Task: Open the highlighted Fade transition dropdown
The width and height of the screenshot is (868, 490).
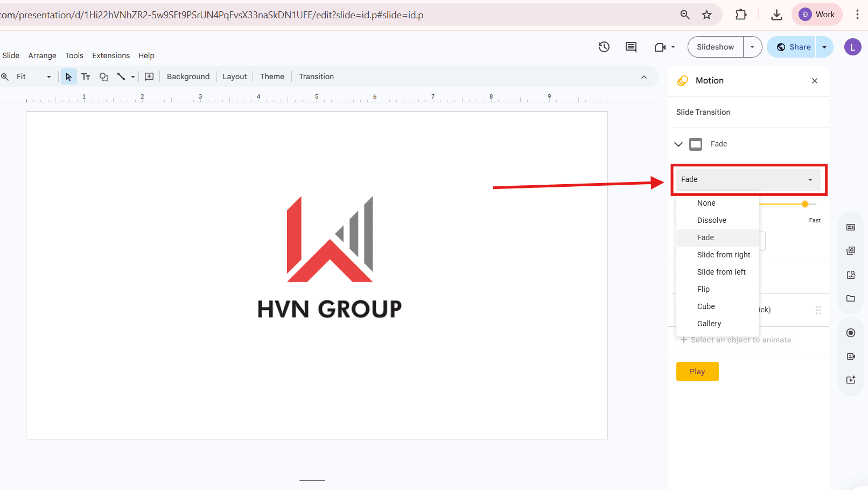Action: 748,179
